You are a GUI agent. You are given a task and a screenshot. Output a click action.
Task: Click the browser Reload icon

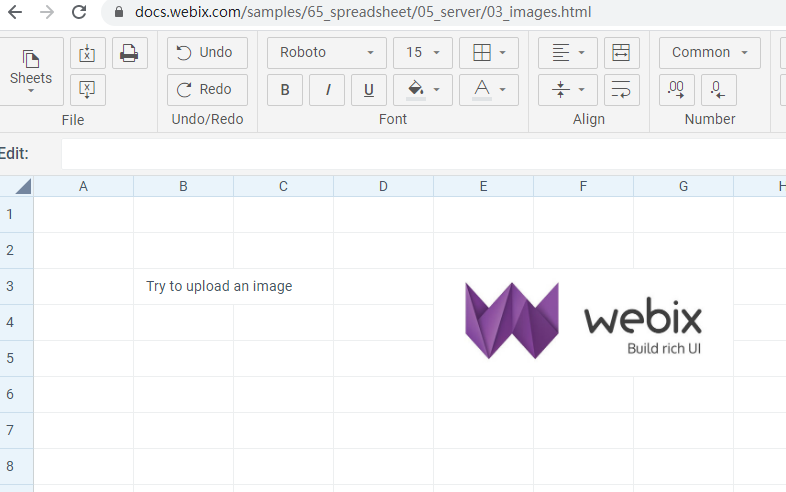(79, 12)
